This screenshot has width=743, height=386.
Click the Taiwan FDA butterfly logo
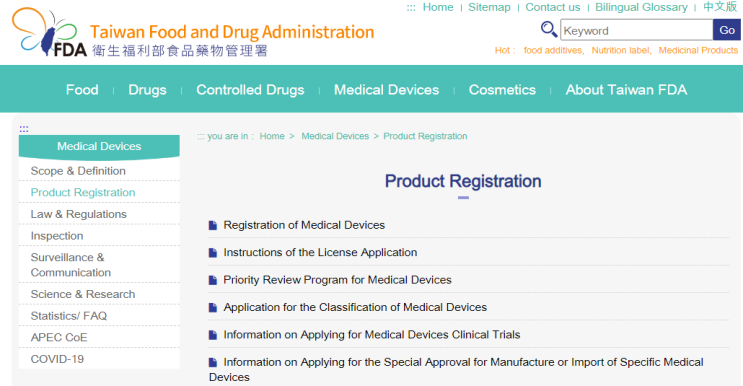pyautogui.click(x=49, y=32)
